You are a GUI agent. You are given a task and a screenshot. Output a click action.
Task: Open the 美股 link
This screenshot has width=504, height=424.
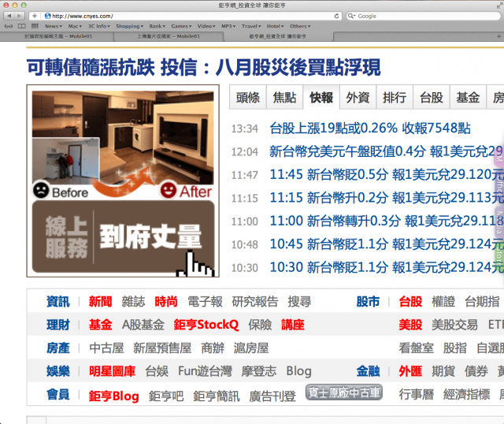click(x=410, y=325)
